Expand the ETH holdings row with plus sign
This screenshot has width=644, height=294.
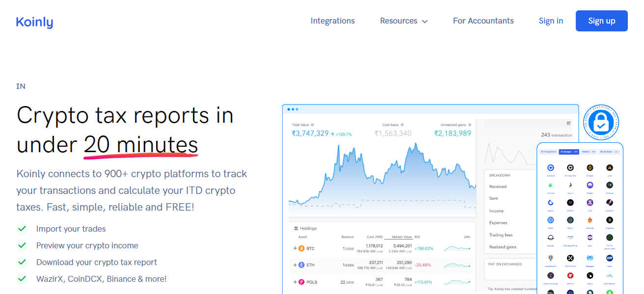[295, 265]
